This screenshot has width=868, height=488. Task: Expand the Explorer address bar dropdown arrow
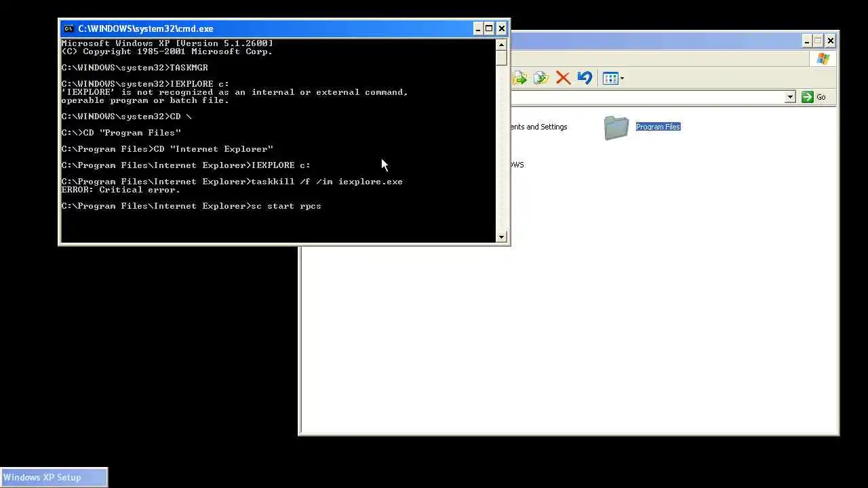point(789,97)
